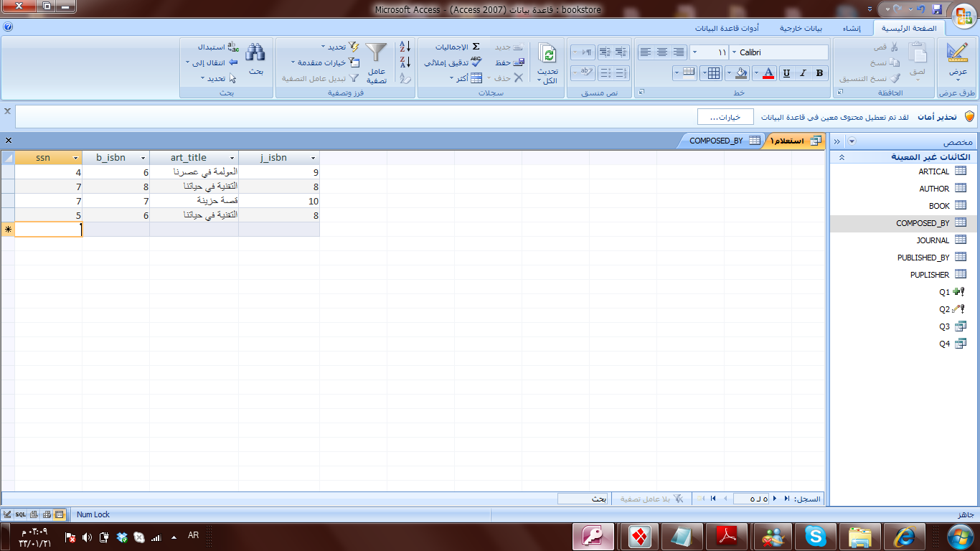The height and width of the screenshot is (551, 980).
Task: Click the Delete record X icon
Action: click(x=519, y=77)
